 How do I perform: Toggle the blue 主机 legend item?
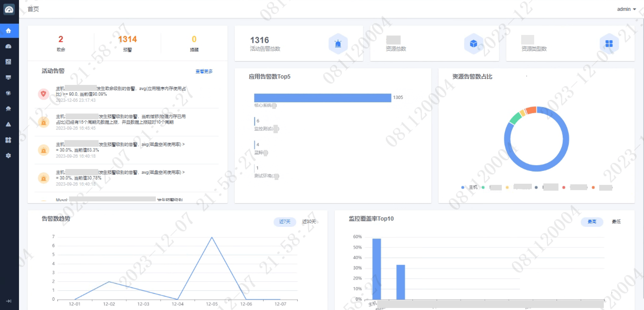pyautogui.click(x=469, y=188)
